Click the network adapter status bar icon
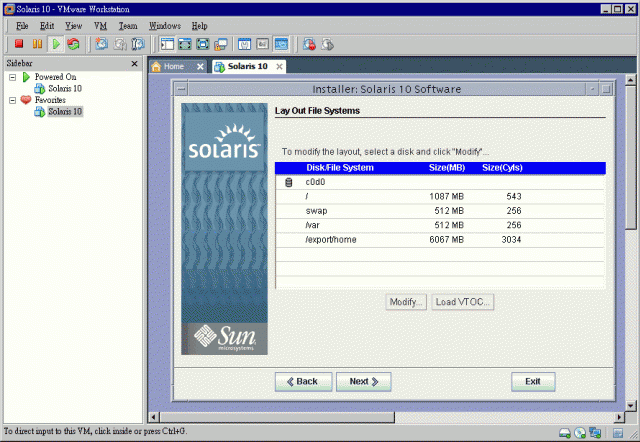 click(x=595, y=433)
